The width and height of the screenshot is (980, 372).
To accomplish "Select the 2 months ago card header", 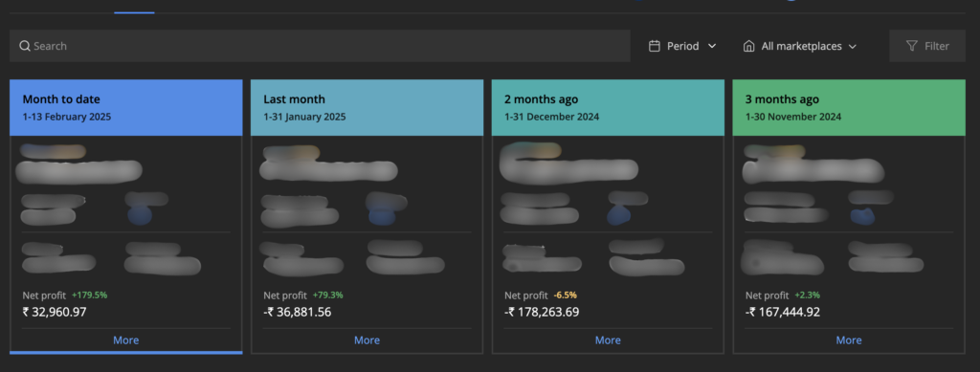I will (x=608, y=107).
